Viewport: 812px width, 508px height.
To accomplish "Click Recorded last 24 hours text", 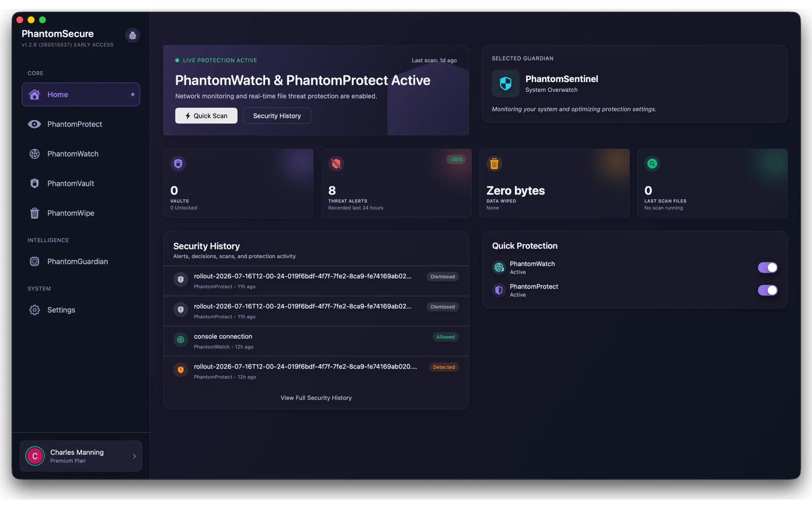I will tap(356, 208).
